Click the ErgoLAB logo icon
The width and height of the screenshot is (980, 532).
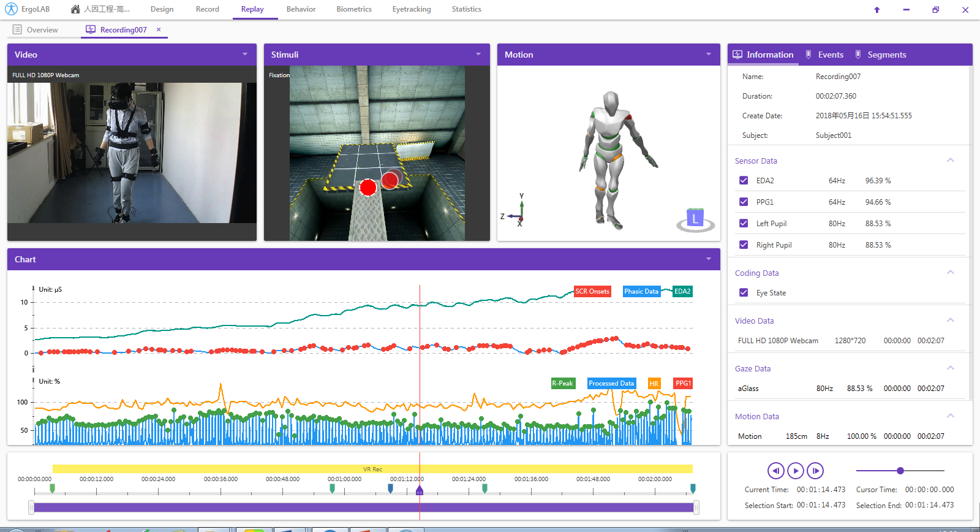point(11,9)
